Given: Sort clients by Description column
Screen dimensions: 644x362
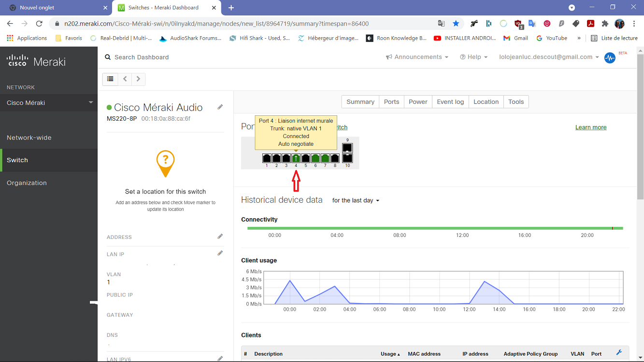Looking at the screenshot, I should 268,354.
